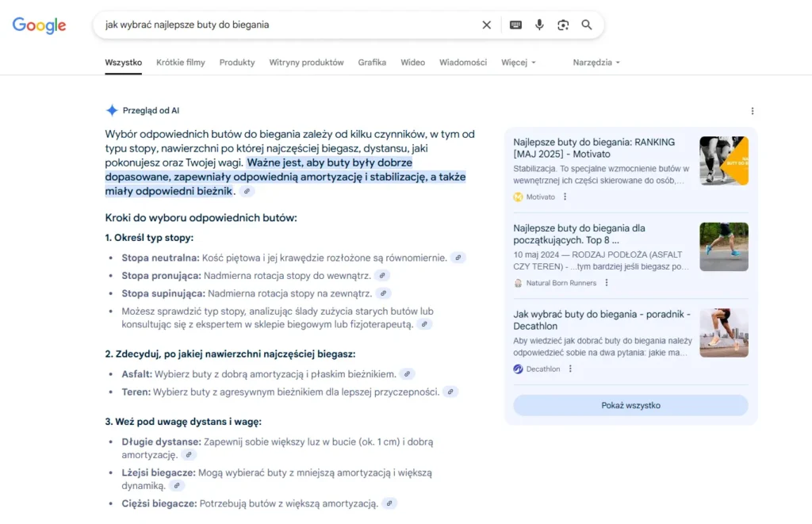
Task: Switch to the Wiadomości tab
Action: [x=463, y=63]
